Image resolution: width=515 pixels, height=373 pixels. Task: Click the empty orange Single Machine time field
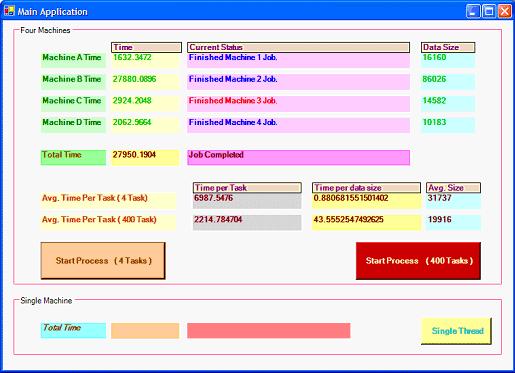(x=145, y=330)
